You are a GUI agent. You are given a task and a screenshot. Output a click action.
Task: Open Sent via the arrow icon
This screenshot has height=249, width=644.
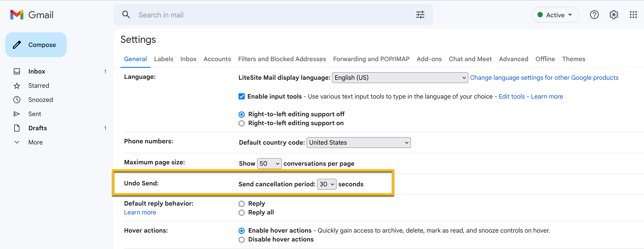click(17, 114)
